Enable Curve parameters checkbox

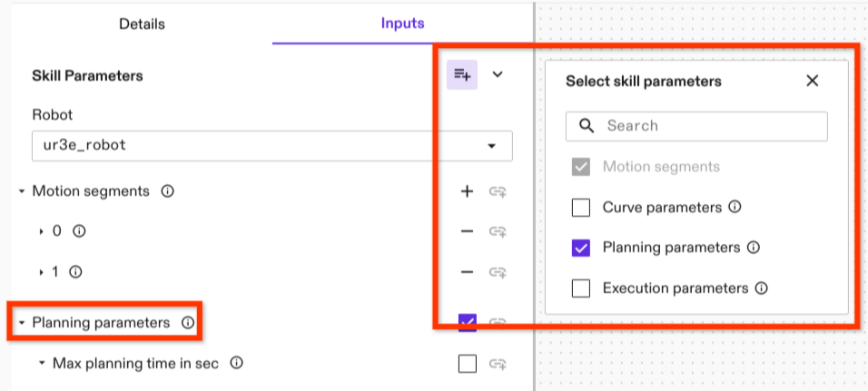tap(581, 208)
